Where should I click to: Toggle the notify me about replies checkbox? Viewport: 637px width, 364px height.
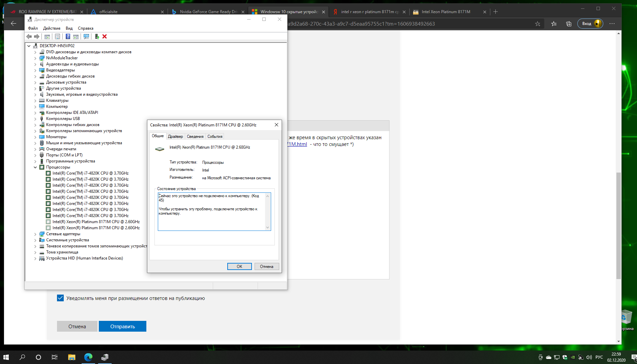coord(60,298)
